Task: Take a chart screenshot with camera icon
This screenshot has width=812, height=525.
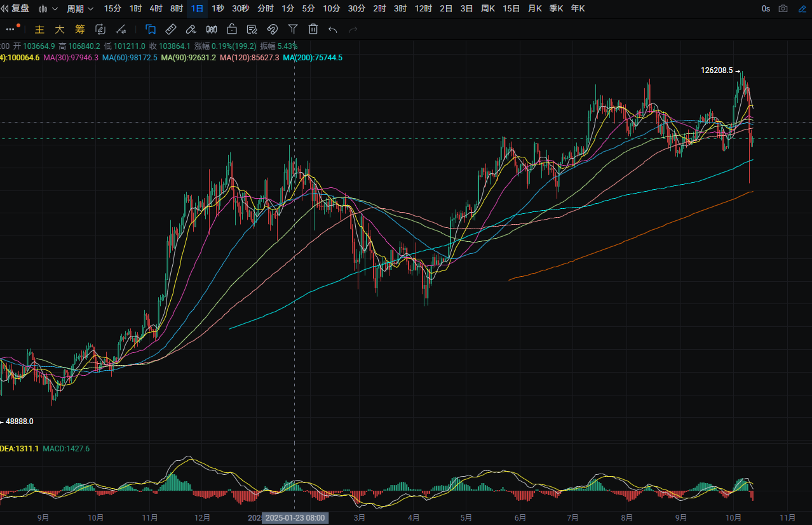Action: coord(783,9)
